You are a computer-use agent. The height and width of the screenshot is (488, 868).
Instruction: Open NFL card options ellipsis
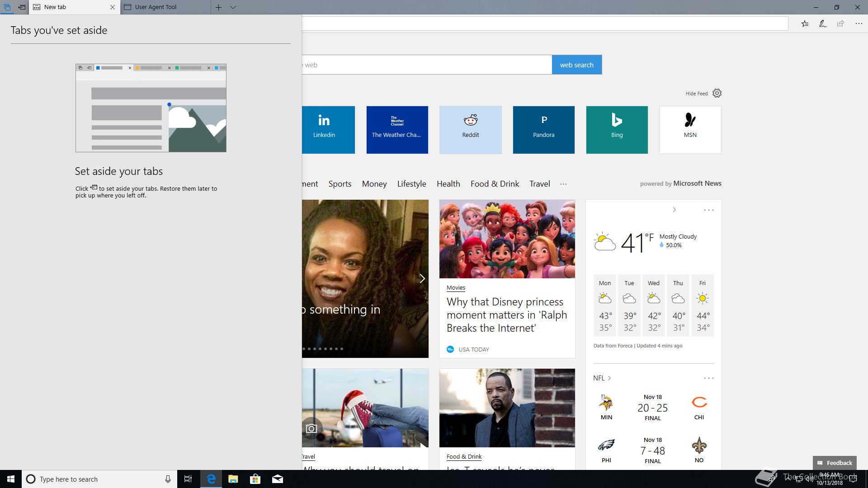point(708,378)
